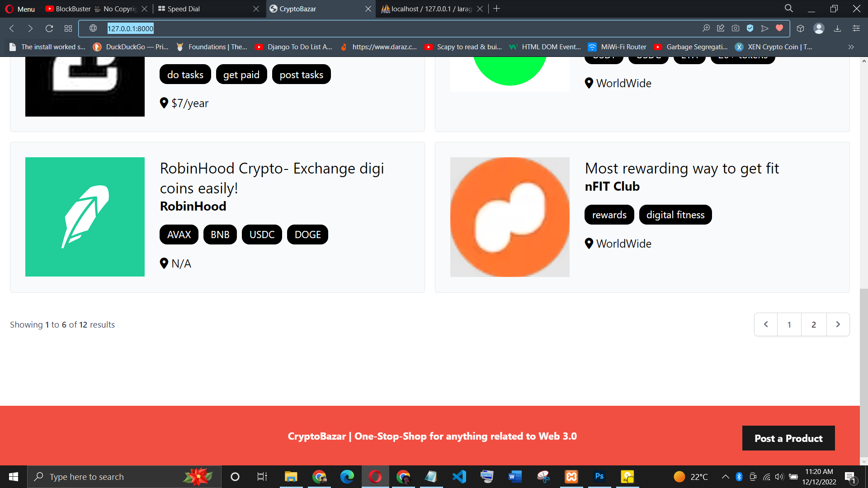Open the volume control in the tray
The image size is (868, 488).
point(779,476)
